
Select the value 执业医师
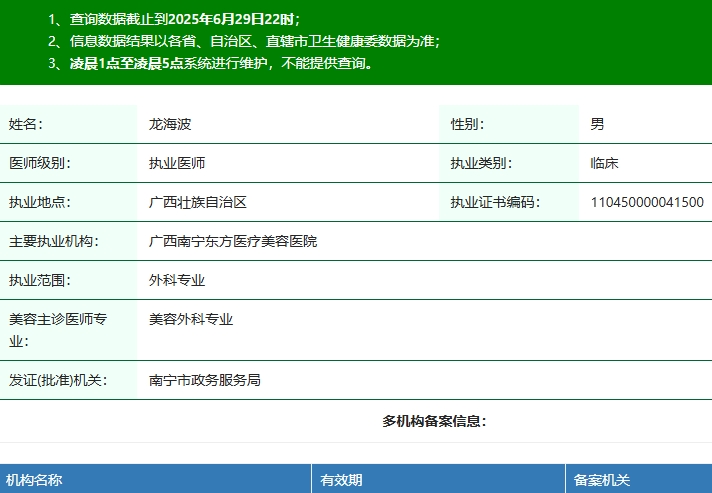tap(177, 163)
